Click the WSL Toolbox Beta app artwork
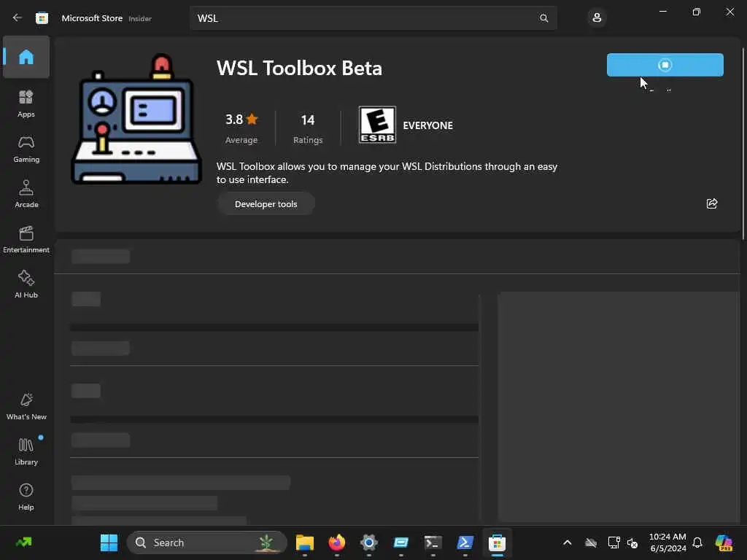This screenshot has width=747, height=560. tap(136, 119)
